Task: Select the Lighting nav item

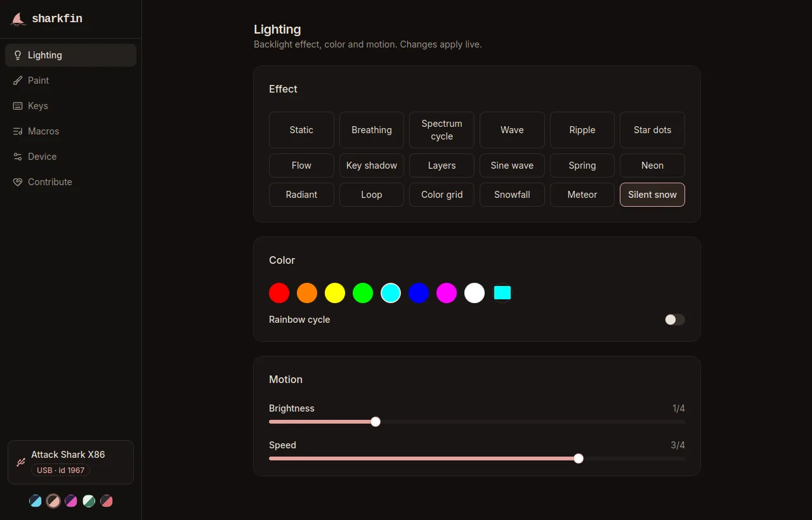Action: [x=70, y=55]
